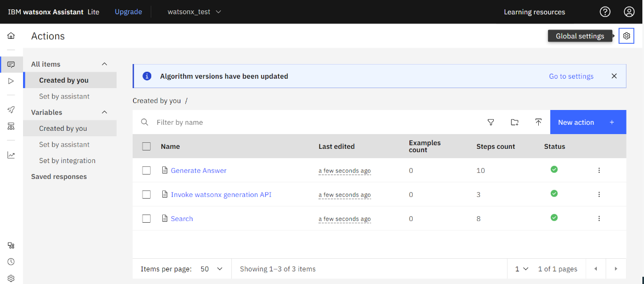Open Saved responses in side panel
This screenshot has width=644, height=284.
(x=59, y=177)
